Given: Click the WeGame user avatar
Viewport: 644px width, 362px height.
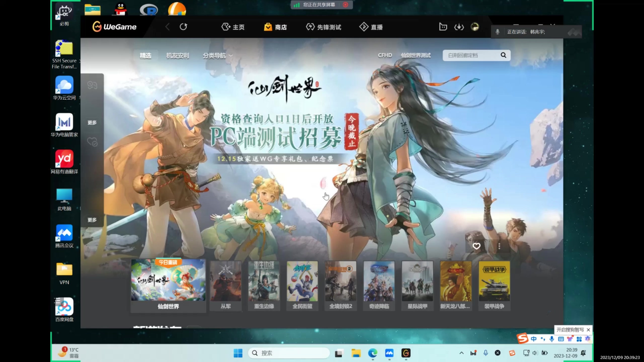Looking at the screenshot, I should click(x=475, y=26).
